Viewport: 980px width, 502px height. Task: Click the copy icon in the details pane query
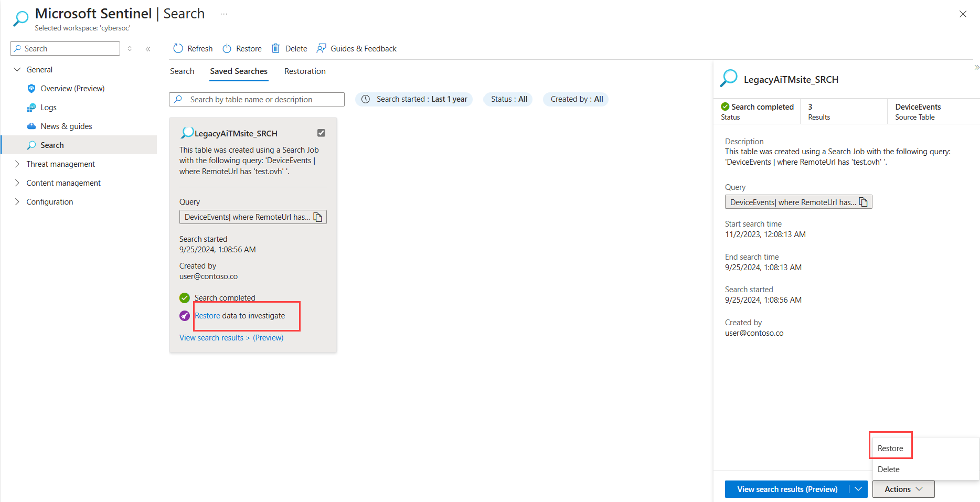pyautogui.click(x=864, y=201)
